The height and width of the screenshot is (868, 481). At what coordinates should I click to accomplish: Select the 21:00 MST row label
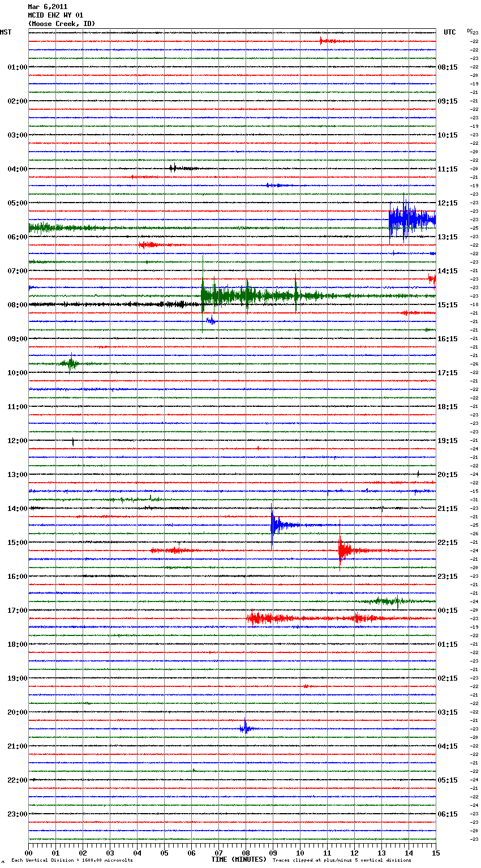[x=18, y=746]
